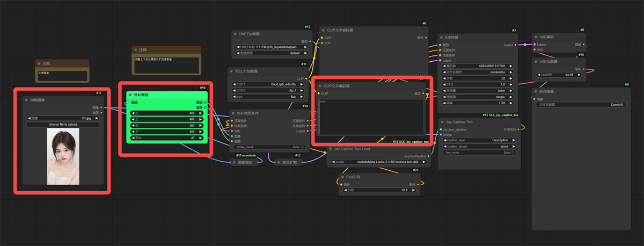Click the 文件名前缀 ComfyUI field
644x246 pixels.
point(581,105)
